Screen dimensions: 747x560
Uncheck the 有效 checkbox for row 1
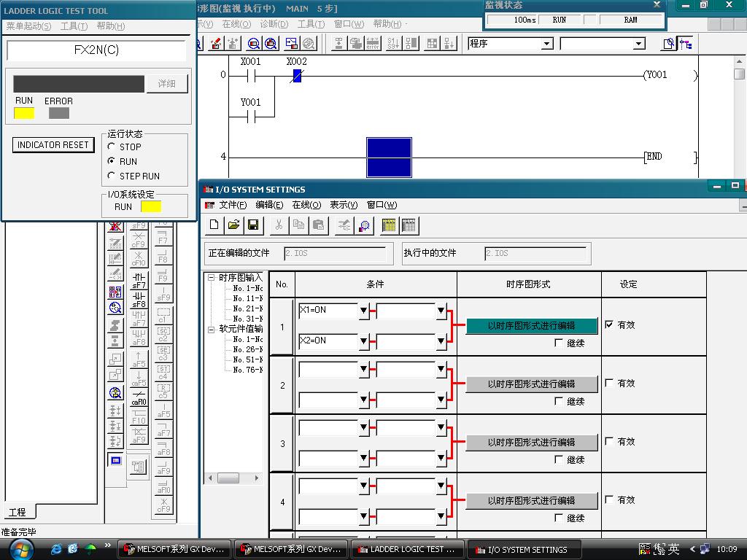[x=609, y=324]
